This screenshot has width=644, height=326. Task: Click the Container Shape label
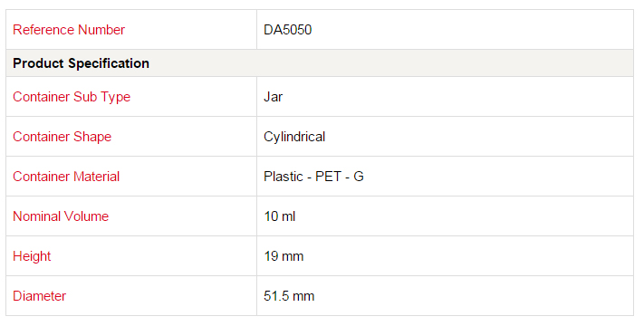(62, 137)
